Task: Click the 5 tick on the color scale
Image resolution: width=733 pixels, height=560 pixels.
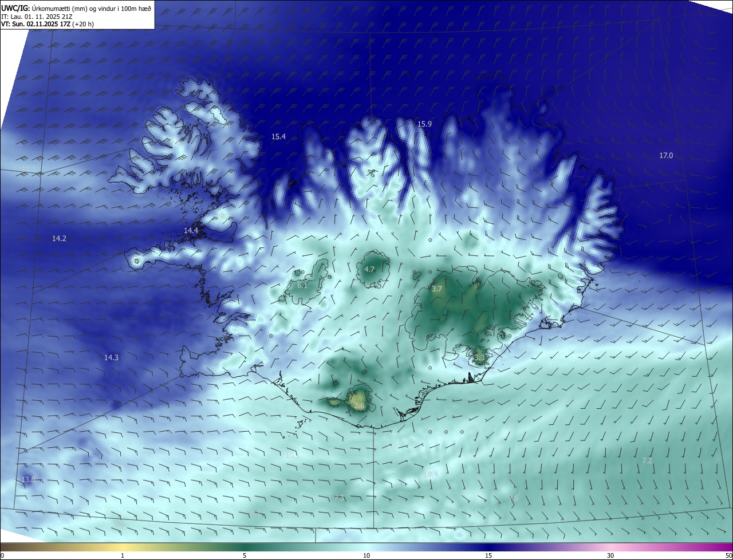Action: point(245,555)
